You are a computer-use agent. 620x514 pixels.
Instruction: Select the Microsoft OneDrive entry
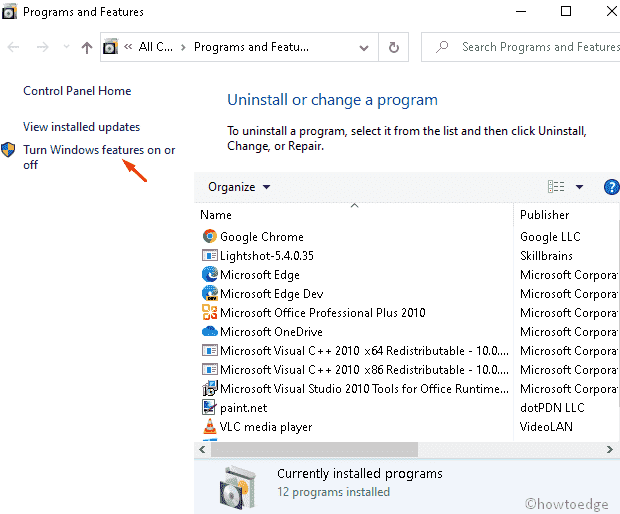271,331
